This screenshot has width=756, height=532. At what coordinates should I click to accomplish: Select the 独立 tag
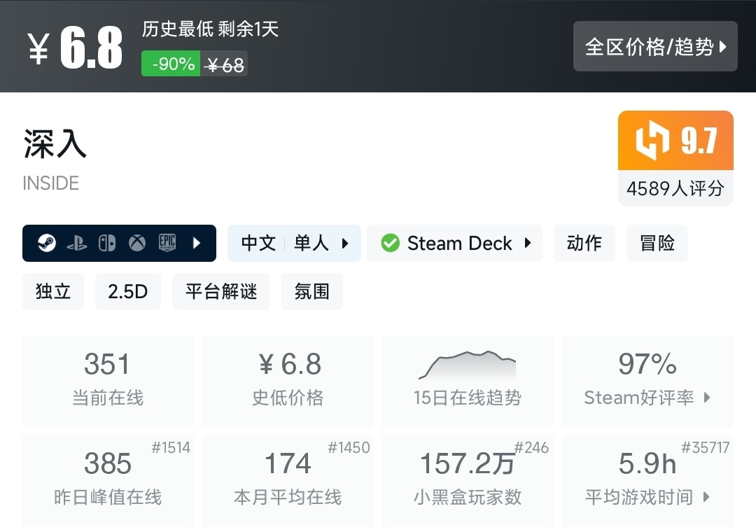53,291
